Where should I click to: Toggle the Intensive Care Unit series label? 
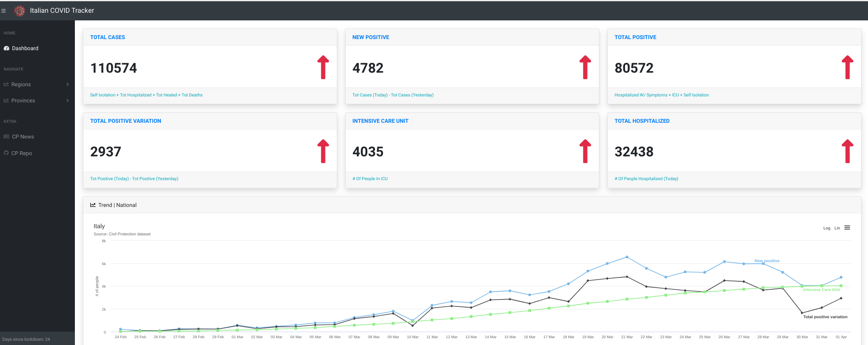pyautogui.click(x=822, y=290)
